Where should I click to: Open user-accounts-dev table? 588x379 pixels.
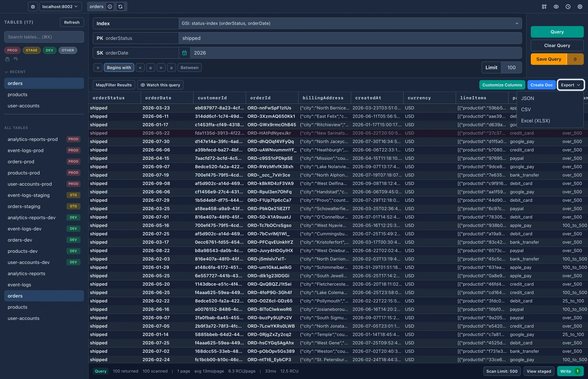click(x=44, y=262)
